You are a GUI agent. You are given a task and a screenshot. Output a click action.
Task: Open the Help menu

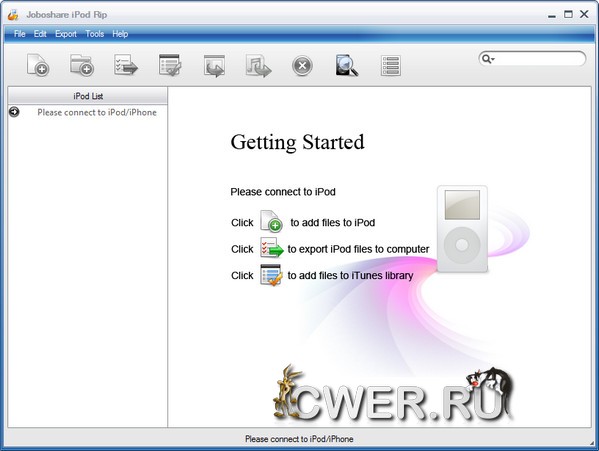pyautogui.click(x=120, y=34)
